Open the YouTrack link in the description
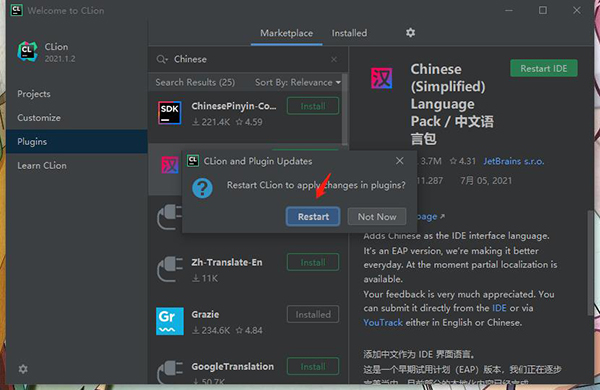The height and width of the screenshot is (390, 600). pos(383,323)
